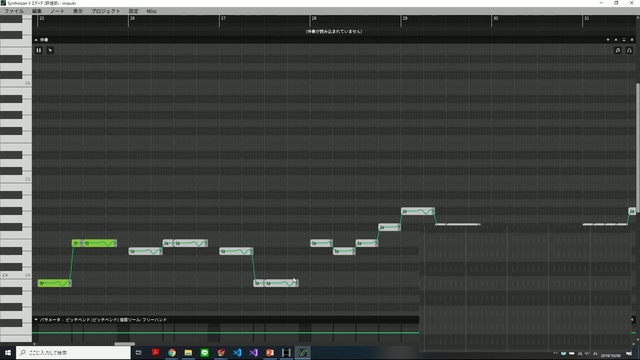
Task: Collapse the accompaniment track panel triangle
Action: coord(36,40)
